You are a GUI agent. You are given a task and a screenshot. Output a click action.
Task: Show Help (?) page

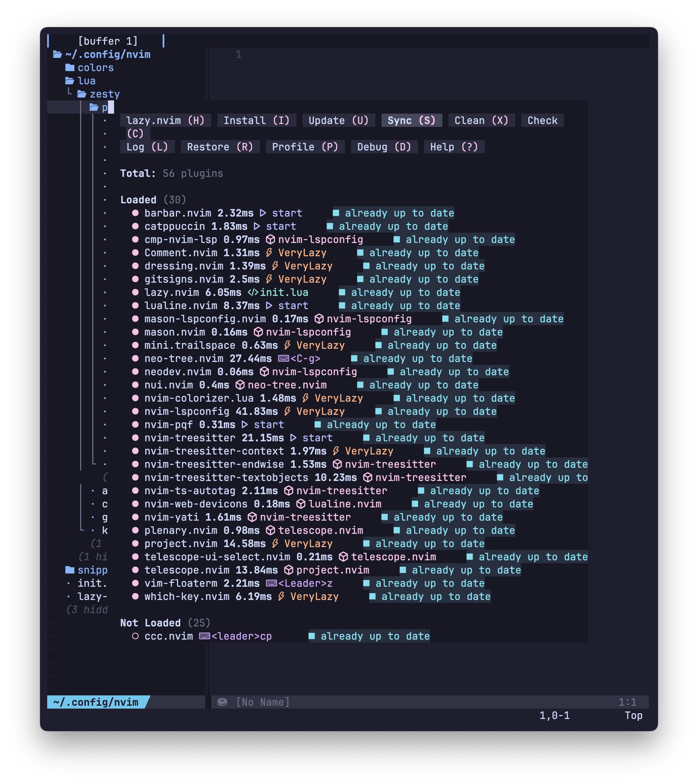[454, 147]
